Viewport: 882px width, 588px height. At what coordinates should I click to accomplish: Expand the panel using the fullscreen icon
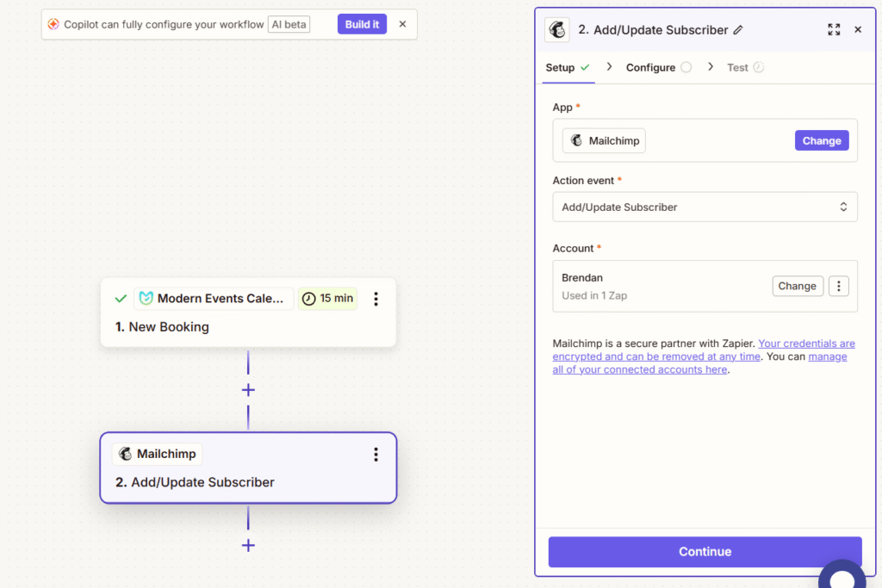point(833,29)
